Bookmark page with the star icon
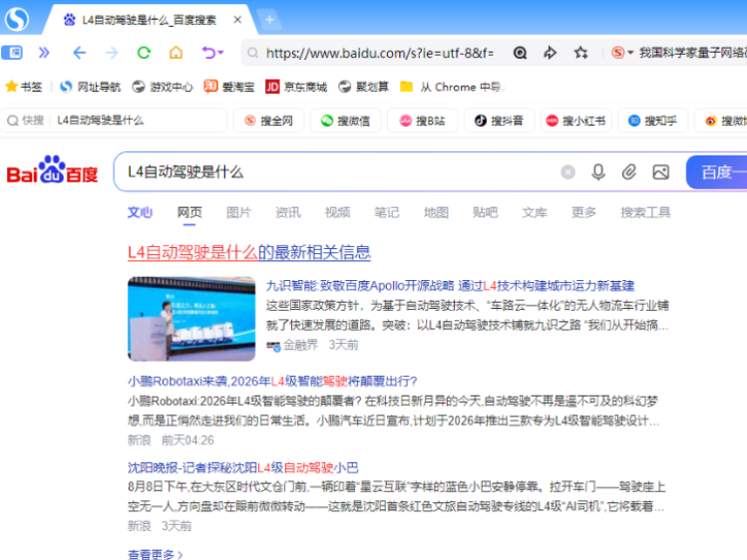 [x=580, y=53]
